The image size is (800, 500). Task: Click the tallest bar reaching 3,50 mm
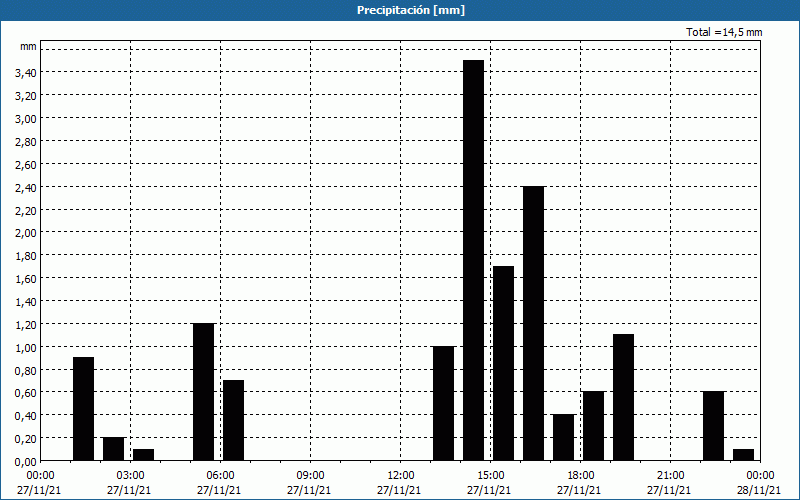(x=473, y=260)
